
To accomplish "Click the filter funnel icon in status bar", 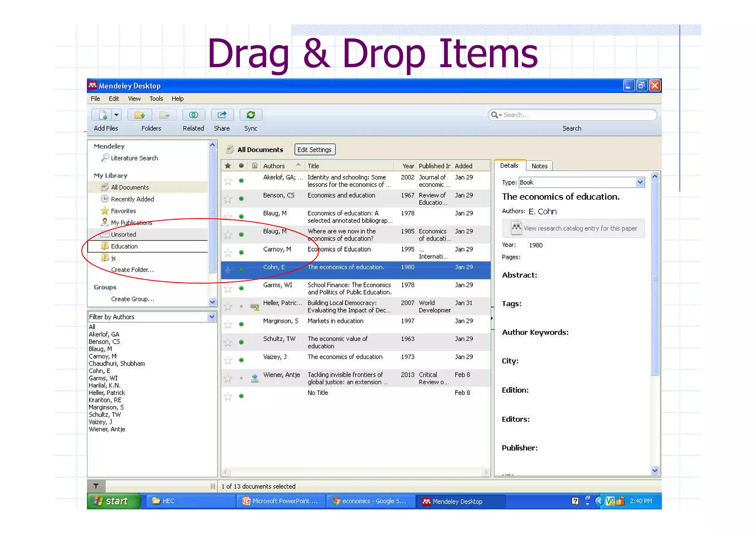I will point(96,486).
